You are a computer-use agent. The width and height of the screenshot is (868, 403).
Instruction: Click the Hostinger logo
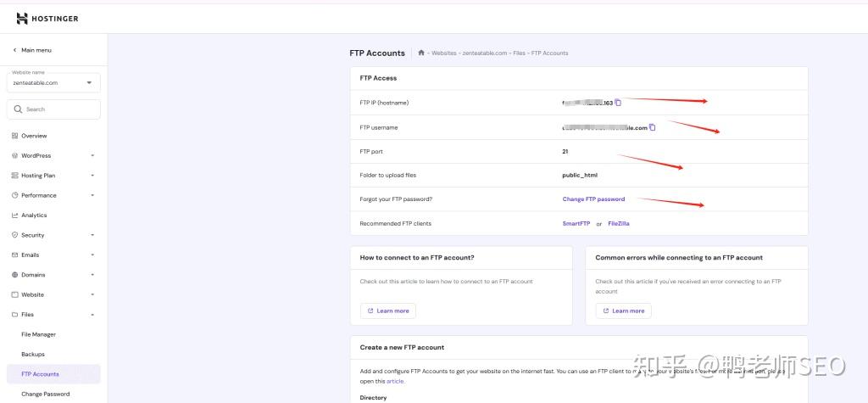[x=47, y=19]
